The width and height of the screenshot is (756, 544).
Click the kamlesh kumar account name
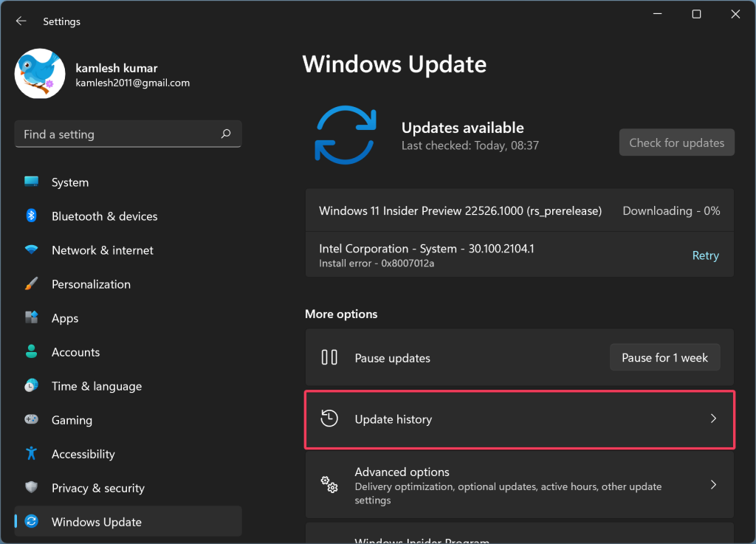coord(117,68)
